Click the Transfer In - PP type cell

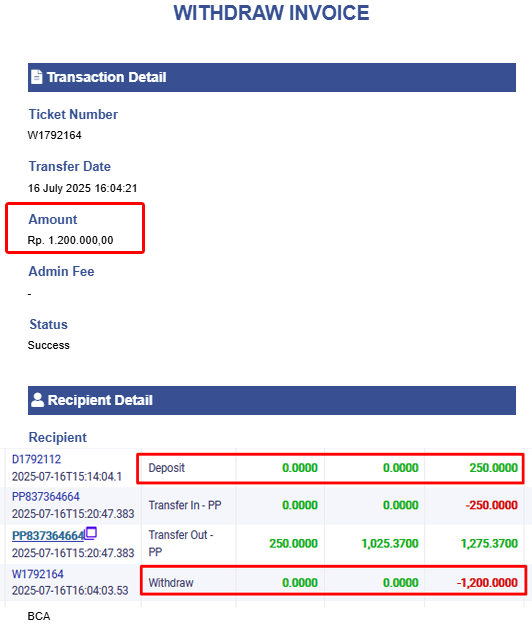(185, 505)
